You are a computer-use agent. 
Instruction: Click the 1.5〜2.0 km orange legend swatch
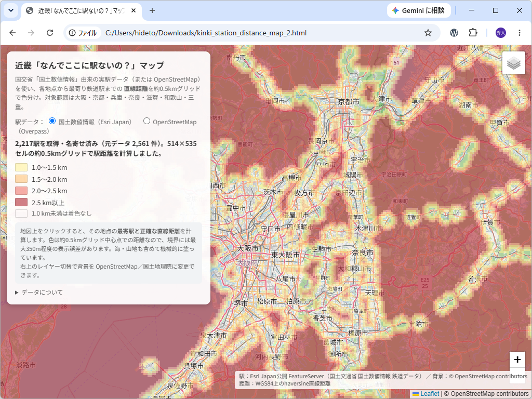pyautogui.click(x=21, y=179)
